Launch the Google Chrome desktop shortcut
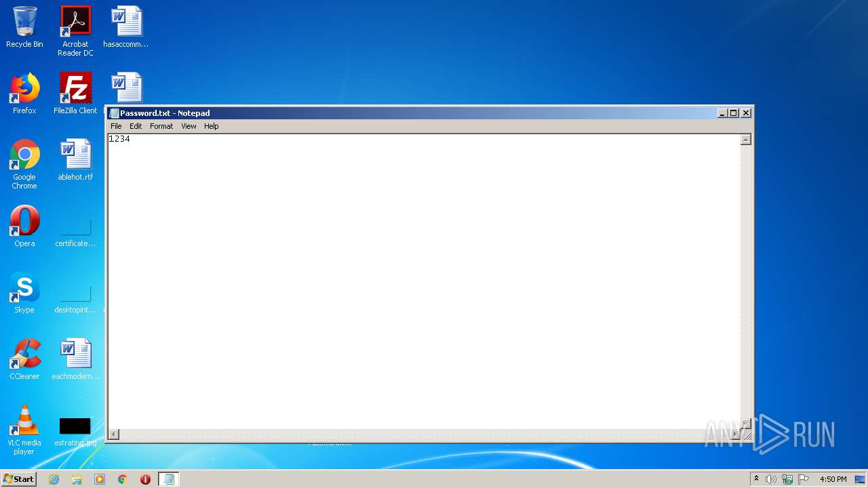 point(24,164)
